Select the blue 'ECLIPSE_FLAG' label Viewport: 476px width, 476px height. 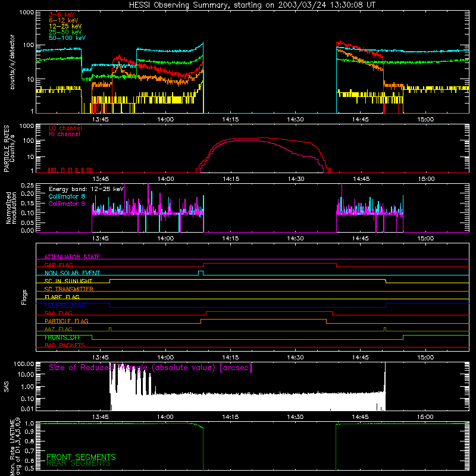click(x=65, y=305)
